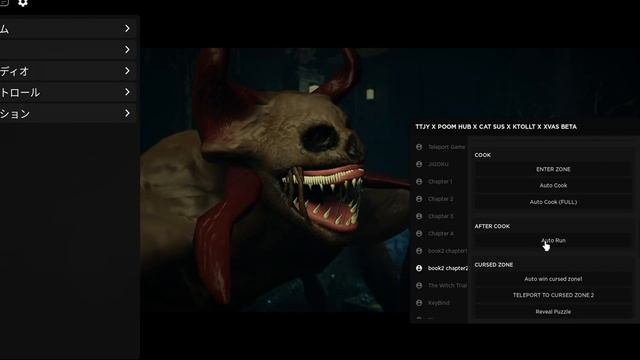
Task: Open the Chapter 3 tab
Action: tap(440, 216)
